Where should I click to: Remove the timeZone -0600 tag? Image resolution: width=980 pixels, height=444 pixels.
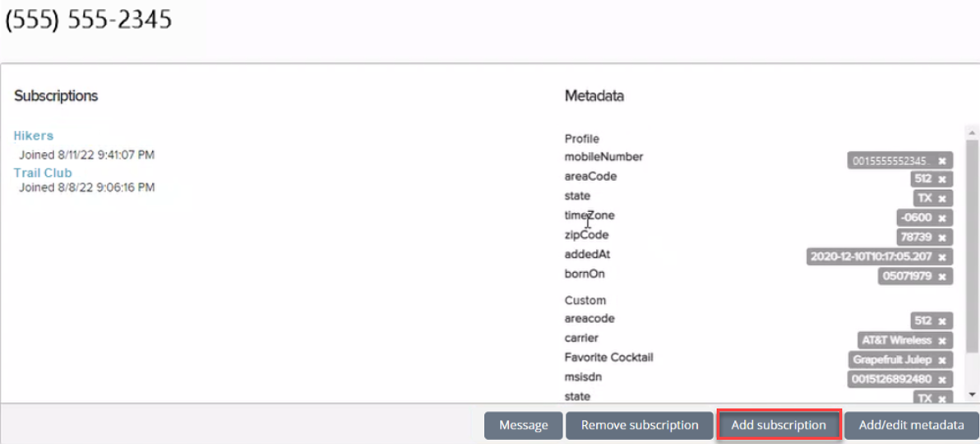pyautogui.click(x=941, y=219)
